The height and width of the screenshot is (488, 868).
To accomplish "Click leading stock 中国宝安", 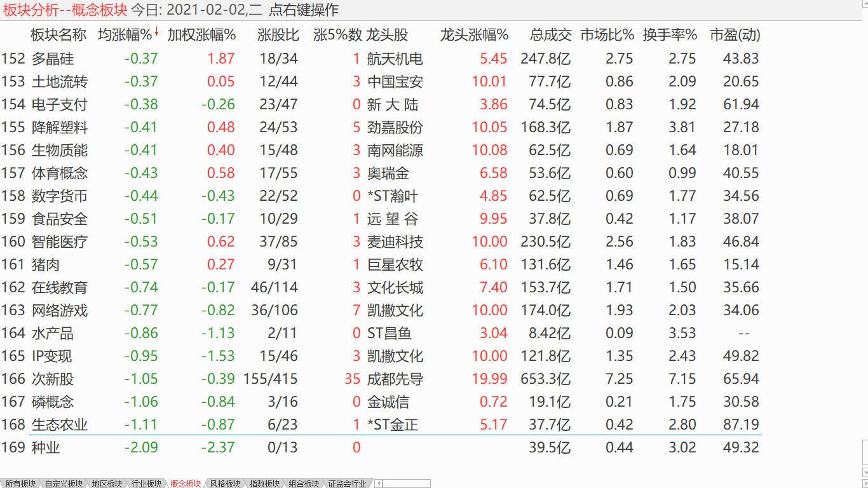I will tap(395, 81).
